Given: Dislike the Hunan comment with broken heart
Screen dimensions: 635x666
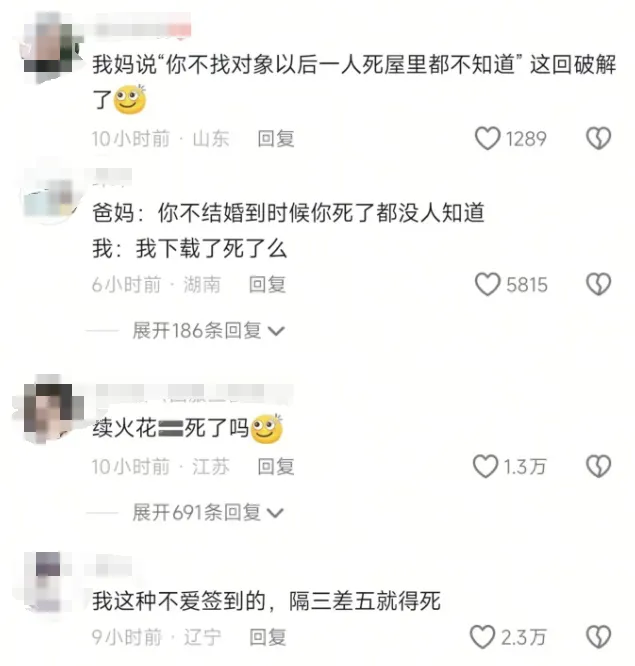Looking at the screenshot, I should click(598, 284).
